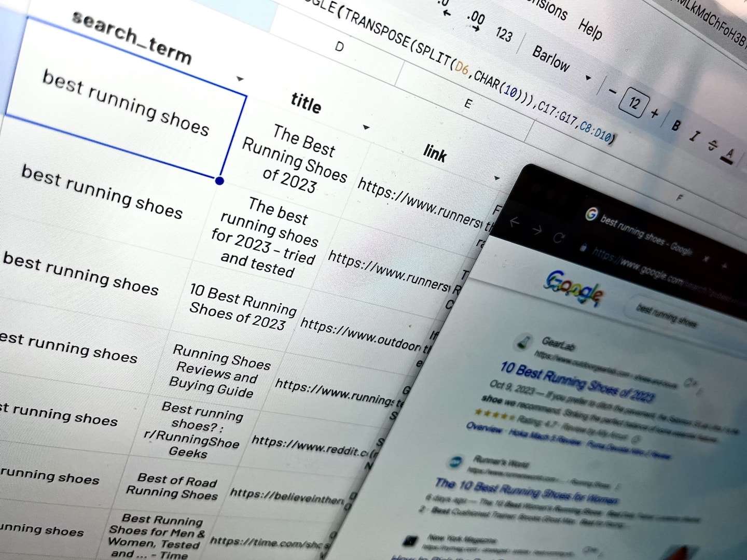The width and height of the screenshot is (747, 560).
Task: Open the title column filter dropdown
Action: click(x=366, y=128)
